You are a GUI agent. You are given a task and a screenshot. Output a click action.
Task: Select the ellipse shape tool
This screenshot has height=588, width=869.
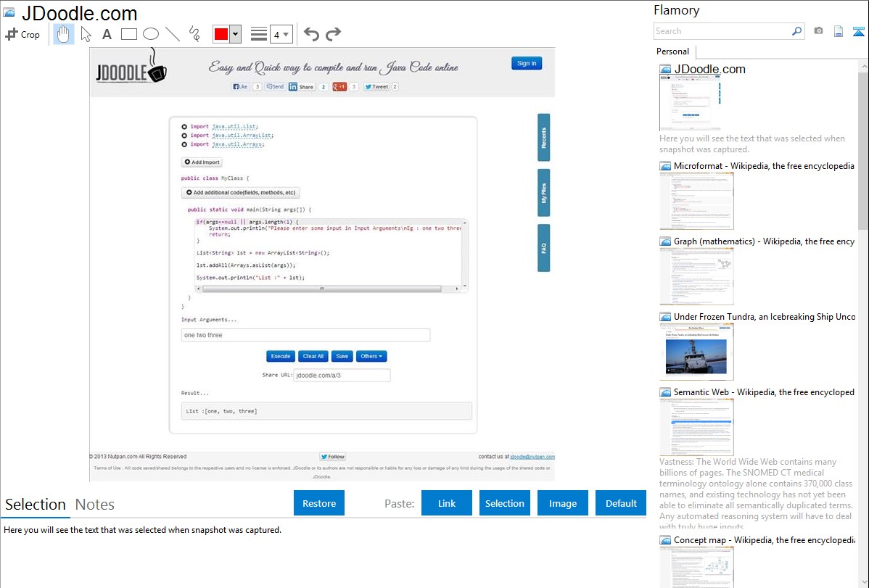coord(151,34)
